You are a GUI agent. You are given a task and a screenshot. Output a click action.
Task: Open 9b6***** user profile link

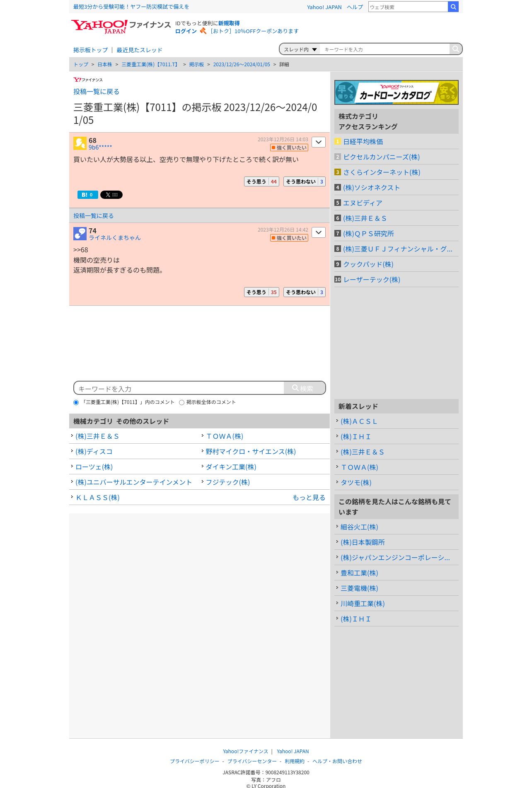click(100, 147)
